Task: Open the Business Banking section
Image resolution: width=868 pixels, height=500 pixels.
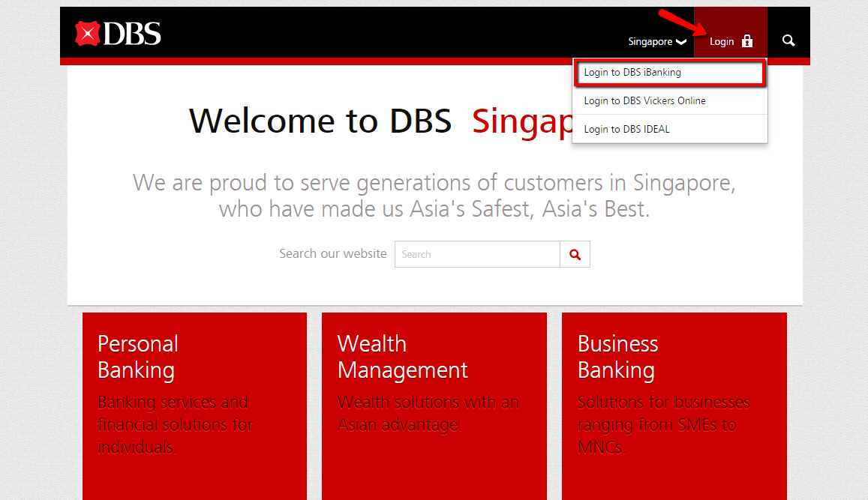Action: click(617, 356)
